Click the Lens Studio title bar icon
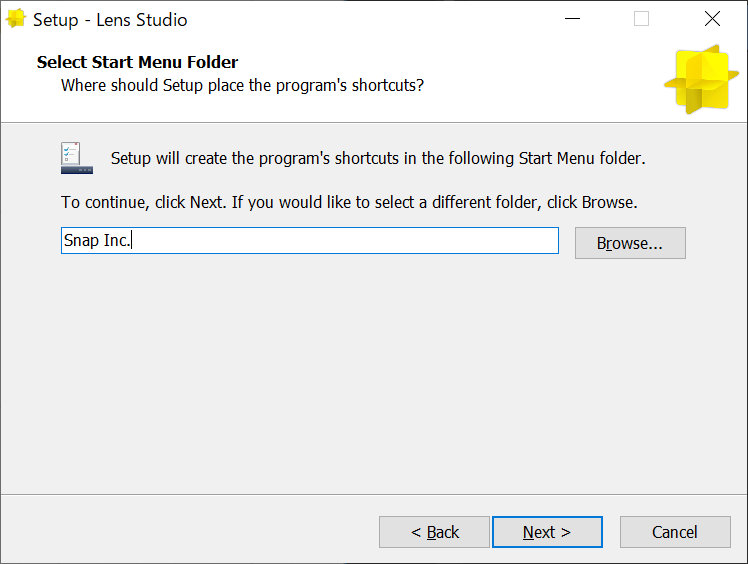 point(15,19)
